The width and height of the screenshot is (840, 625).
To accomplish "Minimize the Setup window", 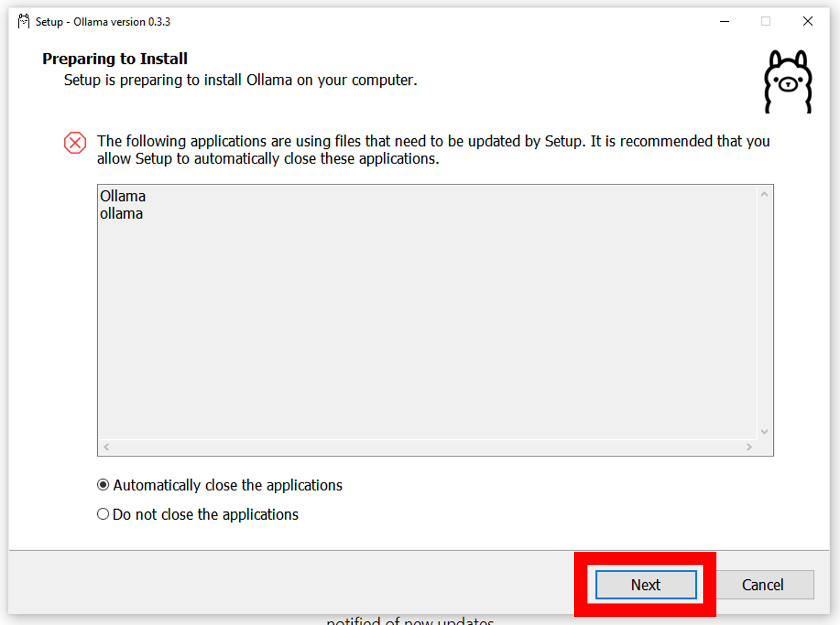I will [725, 22].
